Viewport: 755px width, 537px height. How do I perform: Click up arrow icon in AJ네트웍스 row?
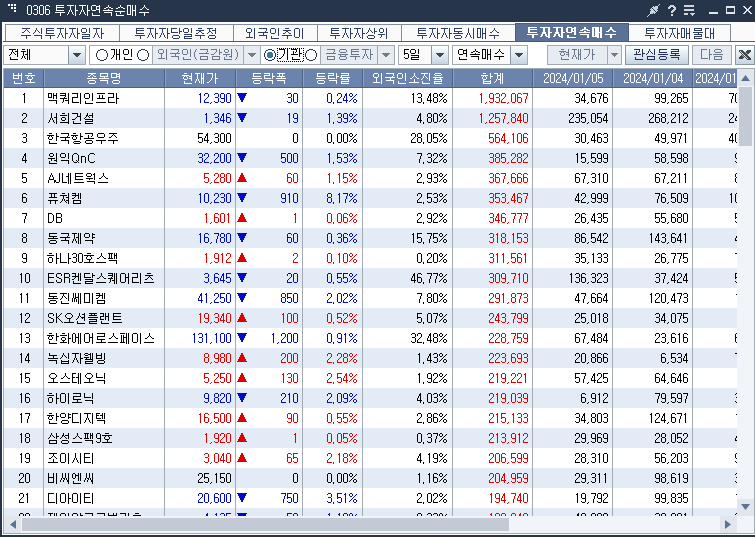click(x=242, y=178)
